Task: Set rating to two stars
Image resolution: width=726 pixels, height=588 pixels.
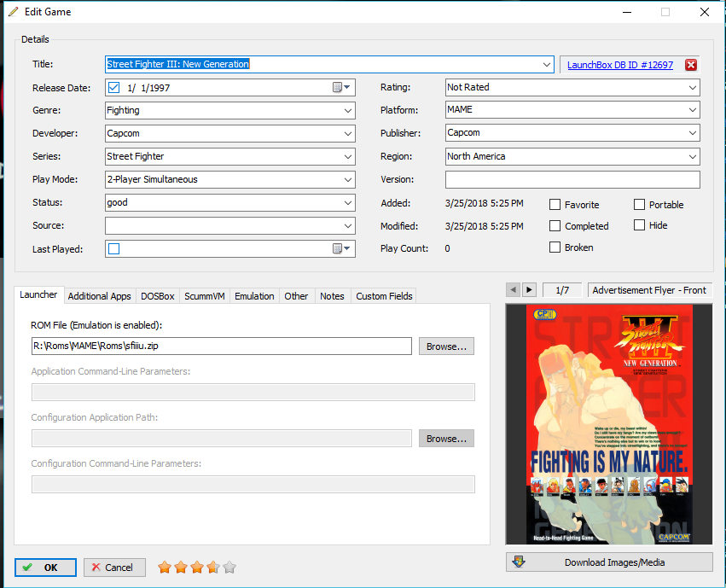Action: click(181, 568)
